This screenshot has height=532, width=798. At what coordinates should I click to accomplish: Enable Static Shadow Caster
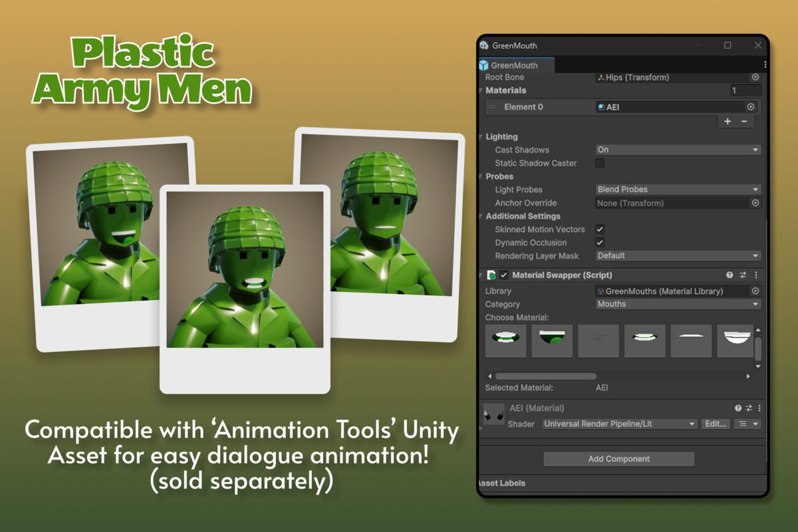point(599,163)
